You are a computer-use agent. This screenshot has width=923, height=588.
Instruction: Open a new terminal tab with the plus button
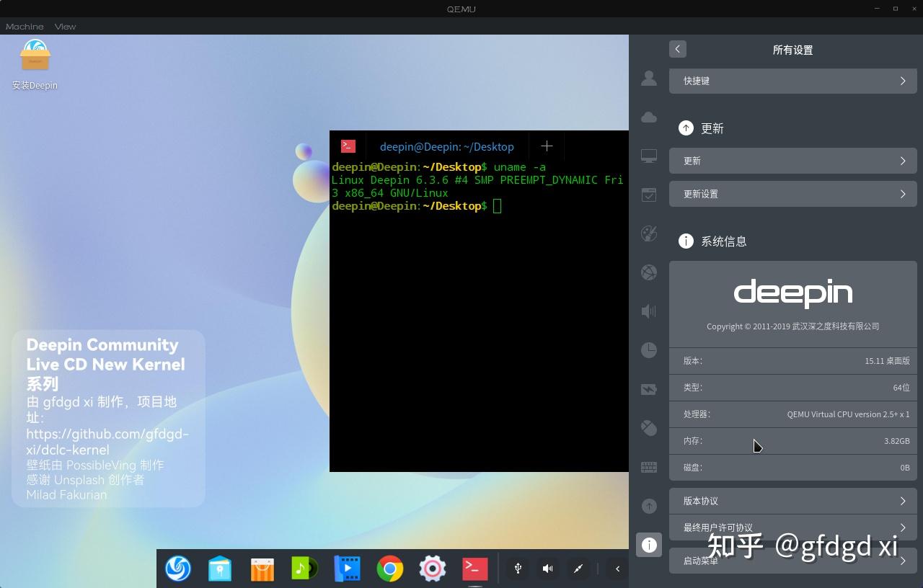tap(547, 146)
